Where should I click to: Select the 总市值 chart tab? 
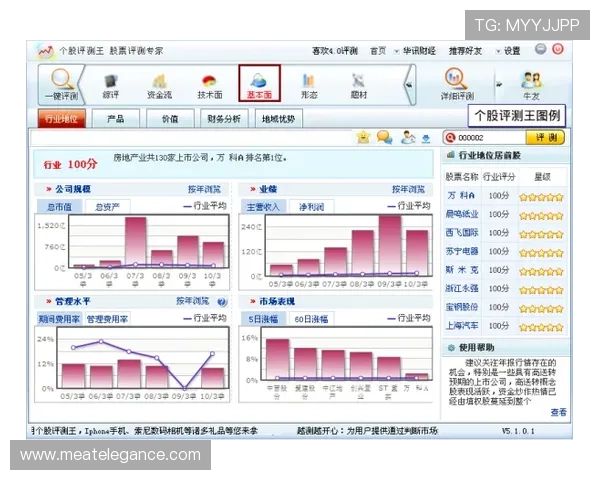coord(59,207)
